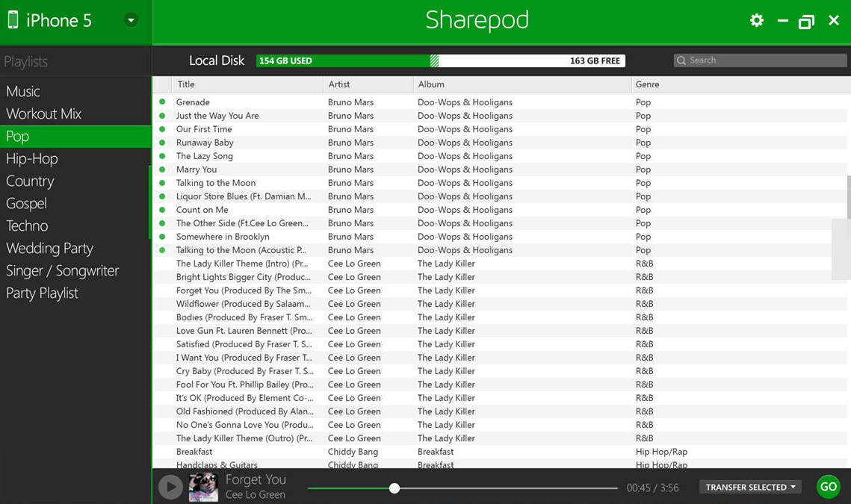Select the Breakfast song title by Chiddy Bang
The width and height of the screenshot is (851, 504).
194,452
